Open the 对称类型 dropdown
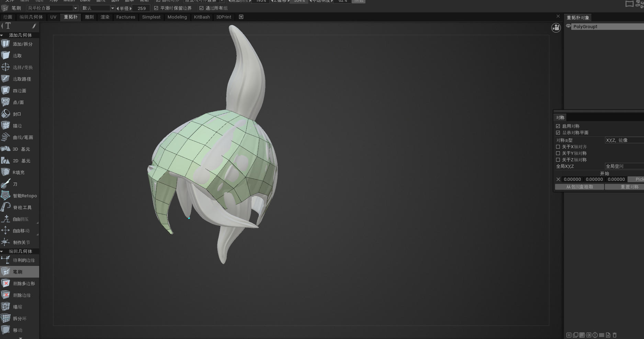Screen dimensions: 644x339 (624, 140)
